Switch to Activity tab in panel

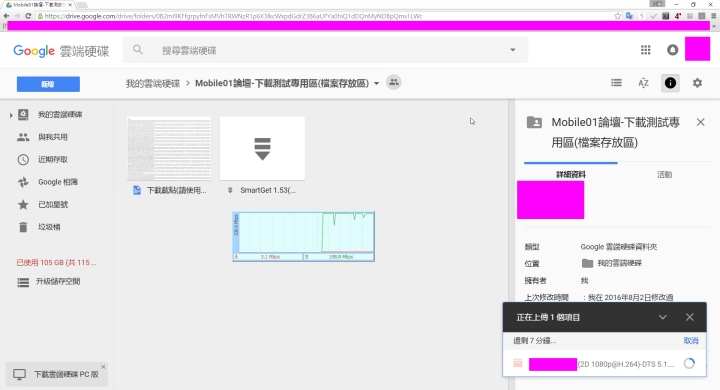pos(664,175)
